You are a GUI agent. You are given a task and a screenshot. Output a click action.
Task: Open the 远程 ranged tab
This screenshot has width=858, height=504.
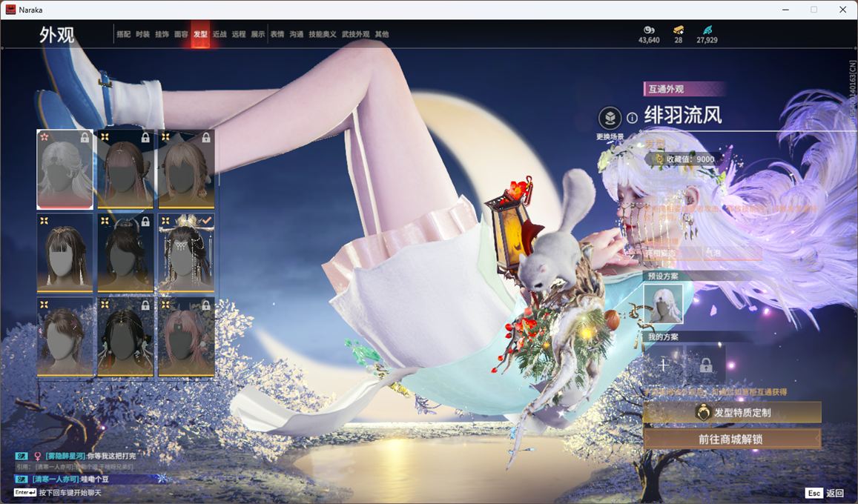coord(239,34)
